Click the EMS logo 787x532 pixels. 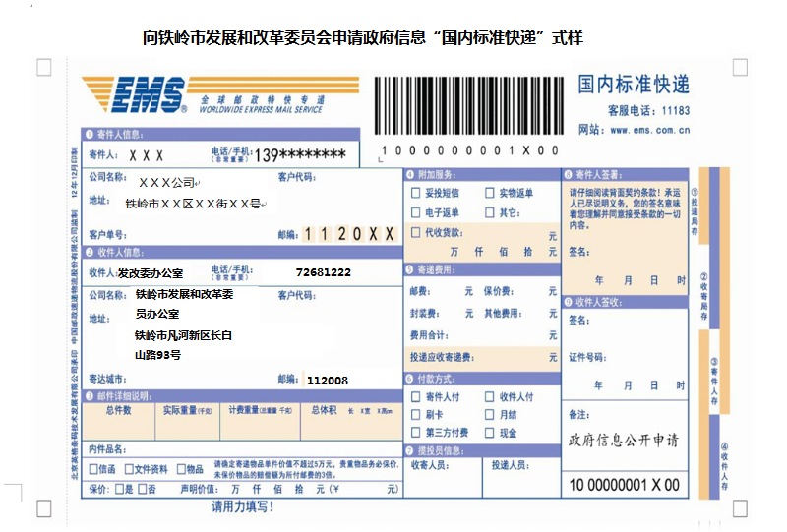pos(134,95)
